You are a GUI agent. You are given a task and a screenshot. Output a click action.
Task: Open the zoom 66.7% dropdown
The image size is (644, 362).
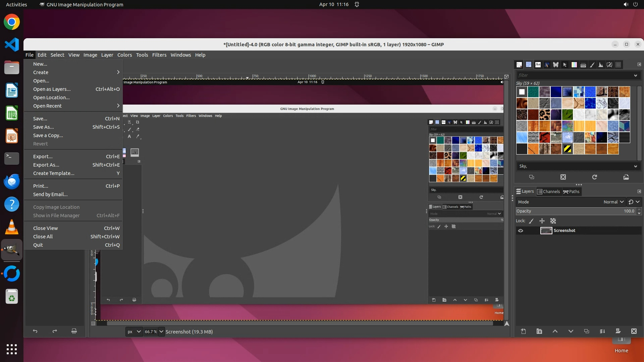161,331
